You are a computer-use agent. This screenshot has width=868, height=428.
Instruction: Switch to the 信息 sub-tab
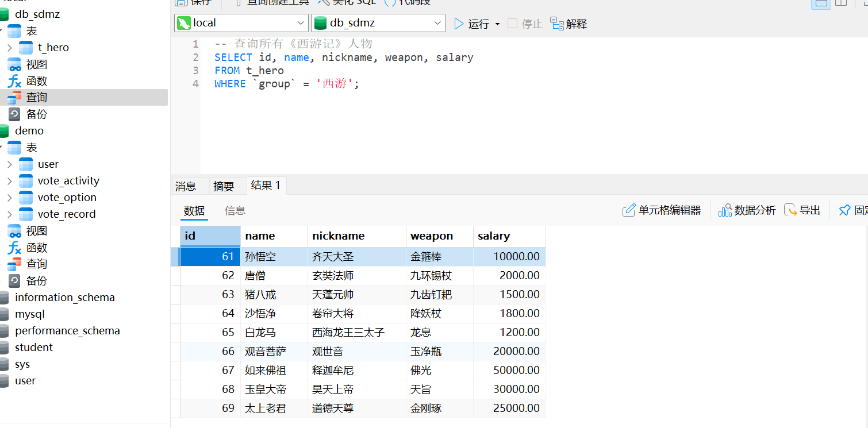[x=235, y=211]
